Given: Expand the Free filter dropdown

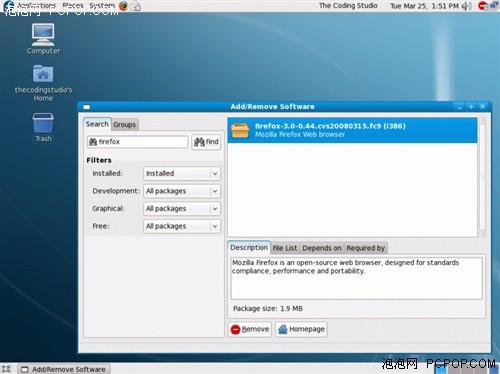Looking at the screenshot, I should 182,226.
